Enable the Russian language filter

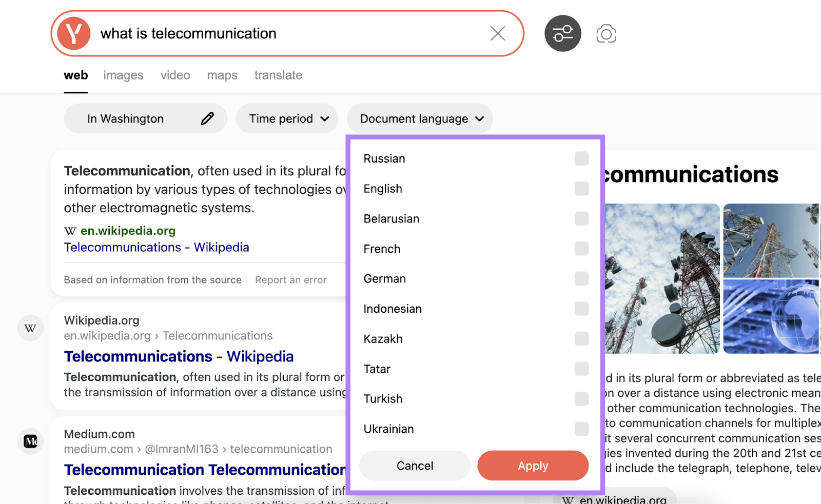[x=581, y=158]
